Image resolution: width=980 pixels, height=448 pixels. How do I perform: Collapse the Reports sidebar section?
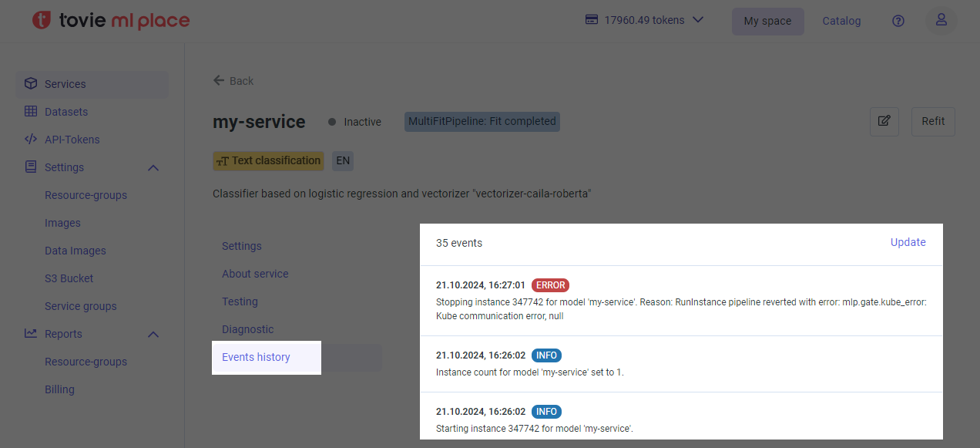click(x=153, y=334)
